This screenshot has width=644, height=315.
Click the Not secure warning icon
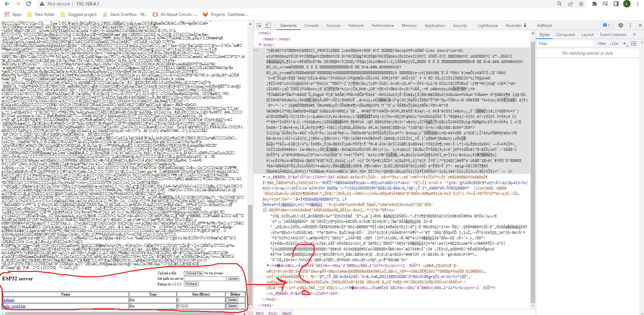(x=42, y=4)
